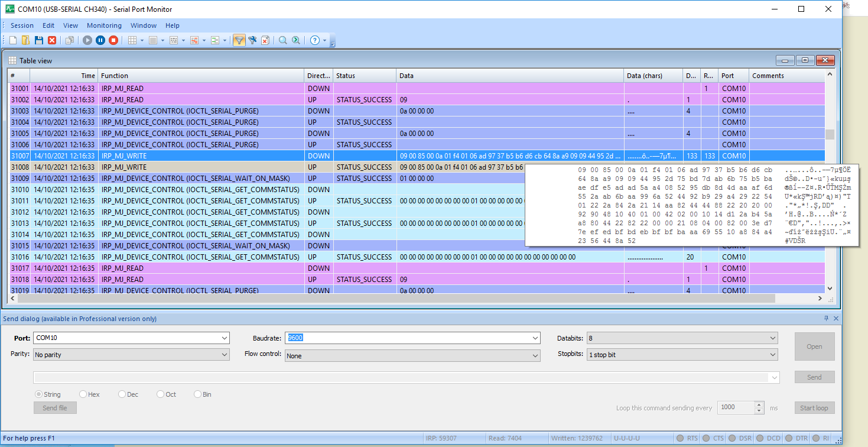Open the Session menu
The width and height of the screenshot is (868, 447).
click(22, 25)
